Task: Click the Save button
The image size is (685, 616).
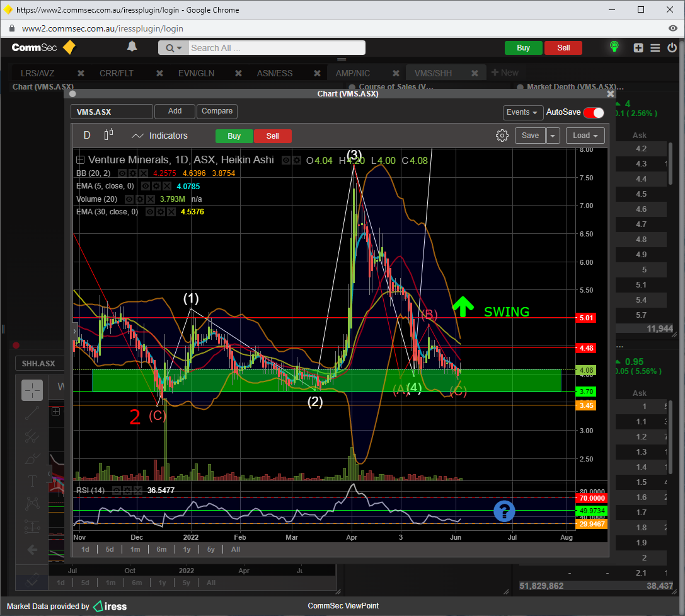Action: (x=530, y=136)
